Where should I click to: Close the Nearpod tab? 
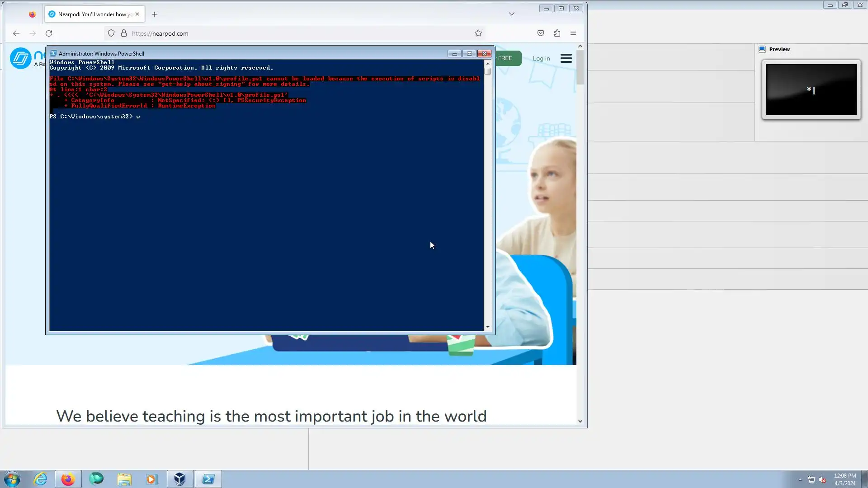pyautogui.click(x=137, y=14)
